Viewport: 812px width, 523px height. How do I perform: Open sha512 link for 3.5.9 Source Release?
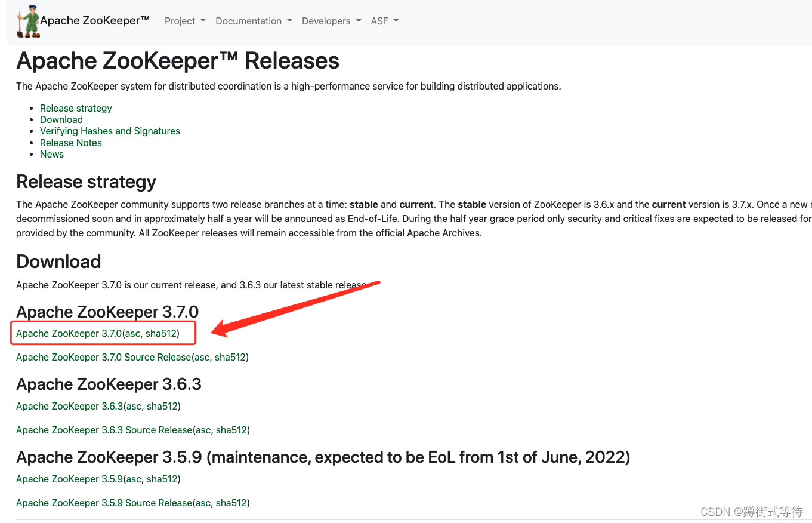[231, 503]
